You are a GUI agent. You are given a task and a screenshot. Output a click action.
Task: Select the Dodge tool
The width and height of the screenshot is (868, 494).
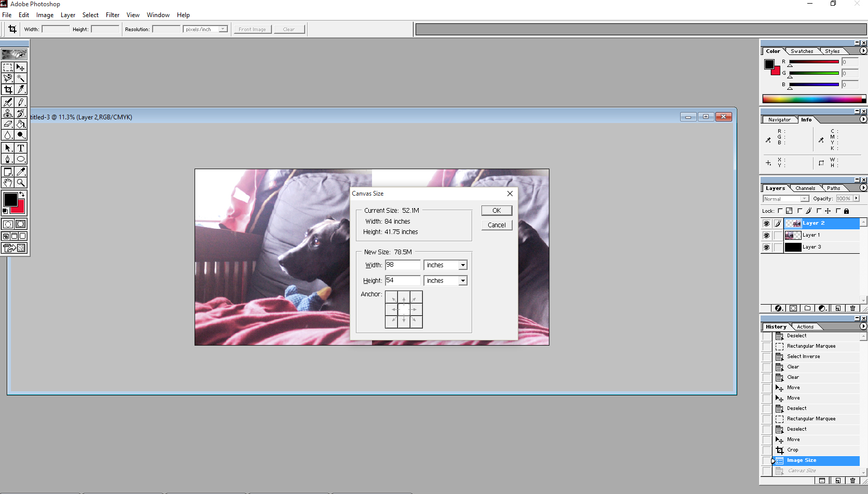click(21, 135)
